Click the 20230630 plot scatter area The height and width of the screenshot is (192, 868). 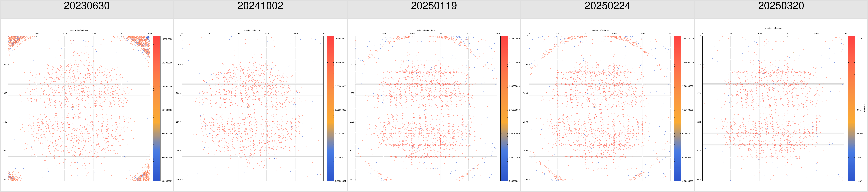79,108
